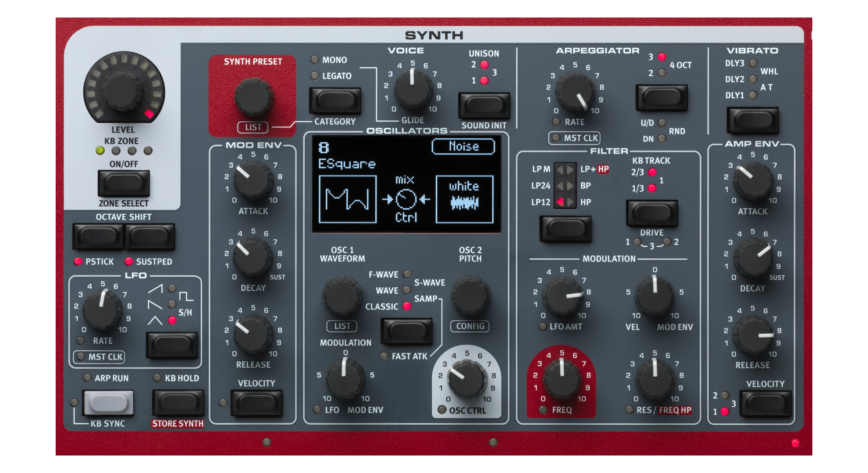This screenshot has width=868, height=473.
Task: Toggle the KB SYNC button
Action: tap(108, 402)
